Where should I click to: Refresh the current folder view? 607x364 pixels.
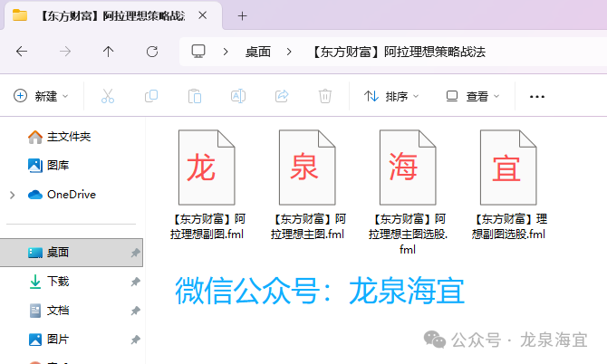152,52
